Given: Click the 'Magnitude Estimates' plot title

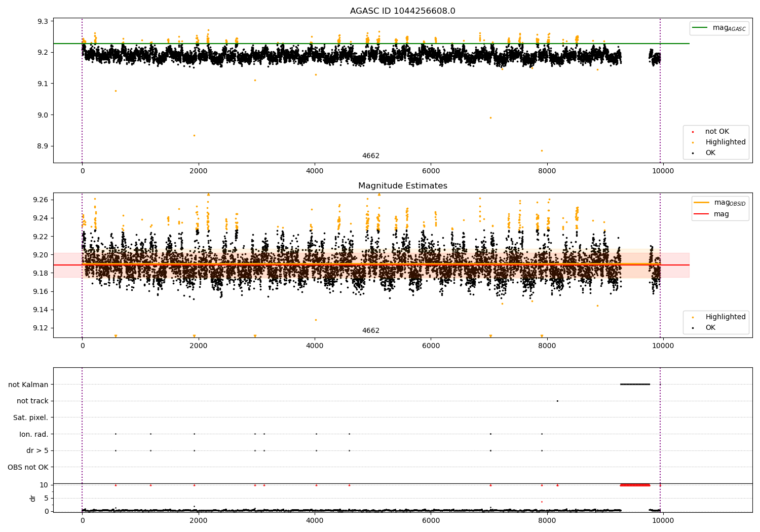Looking at the screenshot, I should [402, 186].
